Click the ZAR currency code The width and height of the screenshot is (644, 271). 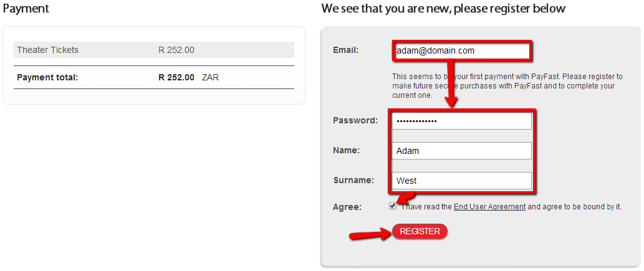[210, 77]
